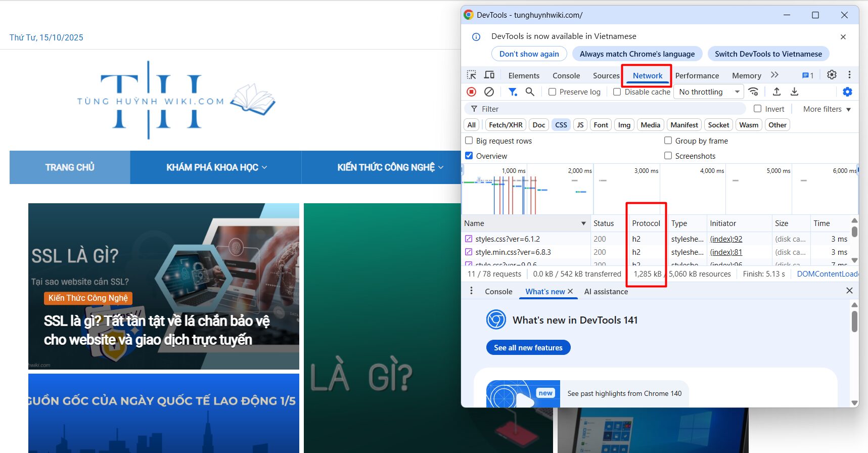
Task: Switch to the Performance tab
Action: (x=697, y=76)
